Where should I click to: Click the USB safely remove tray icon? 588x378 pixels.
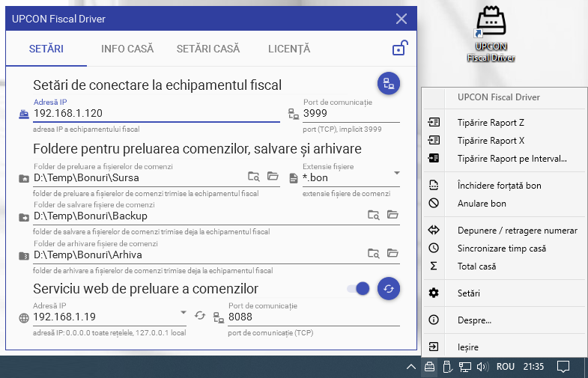click(x=447, y=367)
